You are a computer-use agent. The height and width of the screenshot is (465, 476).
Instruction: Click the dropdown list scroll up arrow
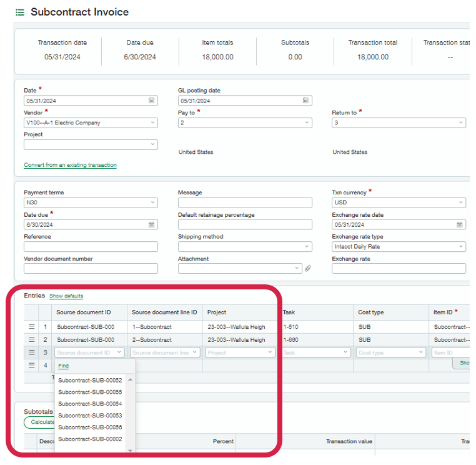pyautogui.click(x=130, y=379)
